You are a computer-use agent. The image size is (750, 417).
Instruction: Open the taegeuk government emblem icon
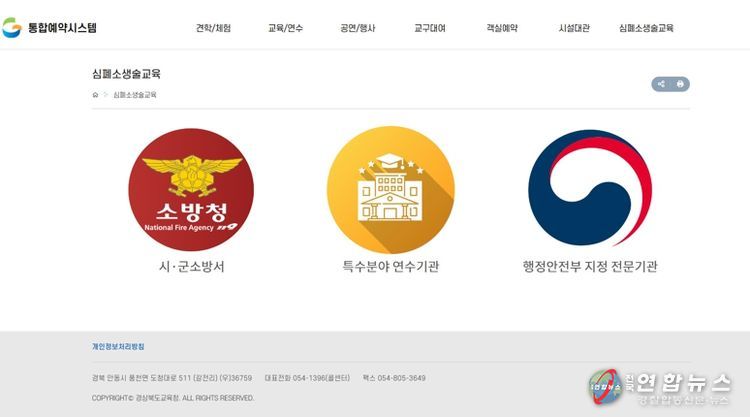coord(590,188)
